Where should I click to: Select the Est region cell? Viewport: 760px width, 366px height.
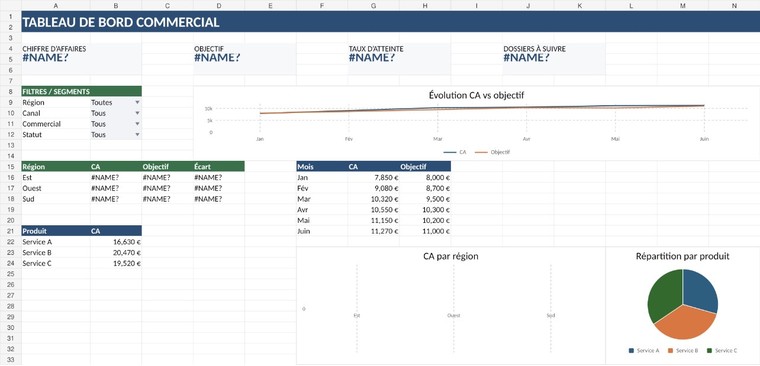point(56,177)
